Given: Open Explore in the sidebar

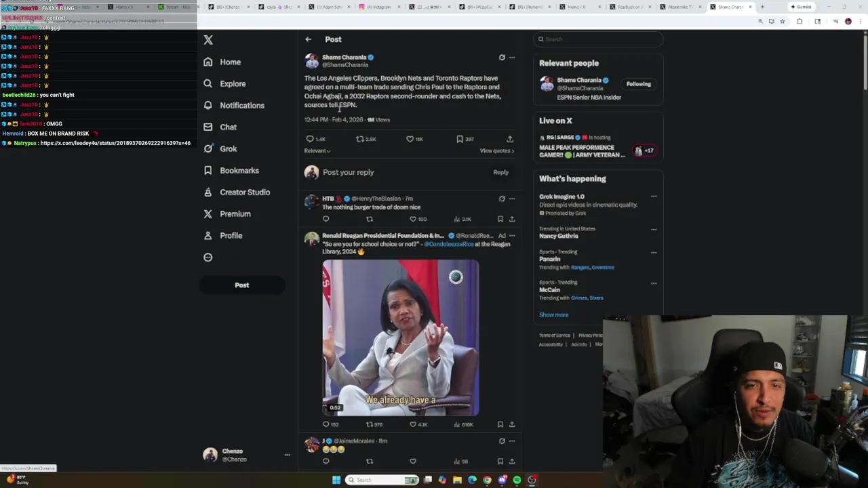Looking at the screenshot, I should (x=224, y=84).
